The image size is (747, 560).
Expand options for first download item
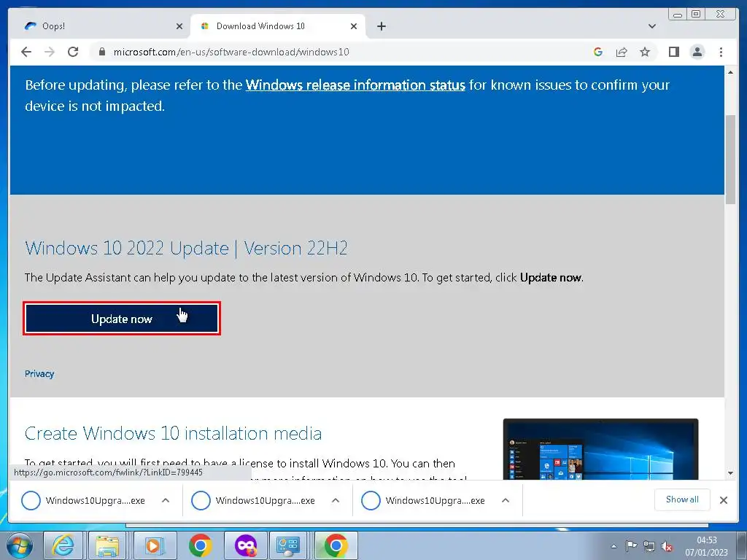[x=166, y=500]
